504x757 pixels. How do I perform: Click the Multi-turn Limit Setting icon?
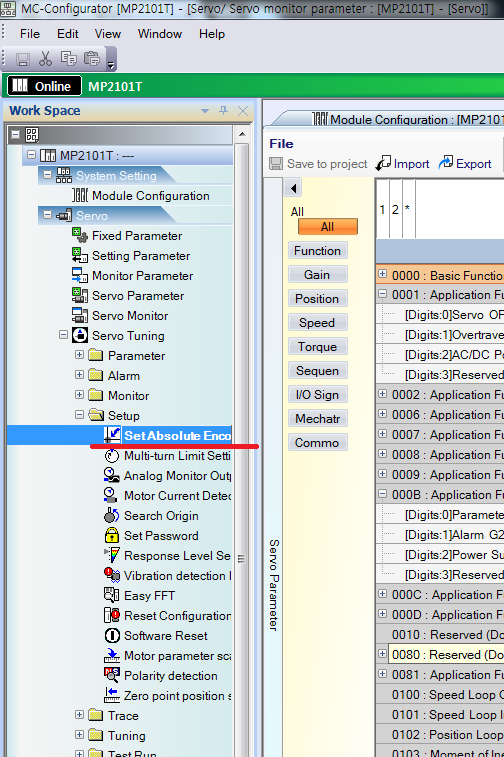coord(112,455)
